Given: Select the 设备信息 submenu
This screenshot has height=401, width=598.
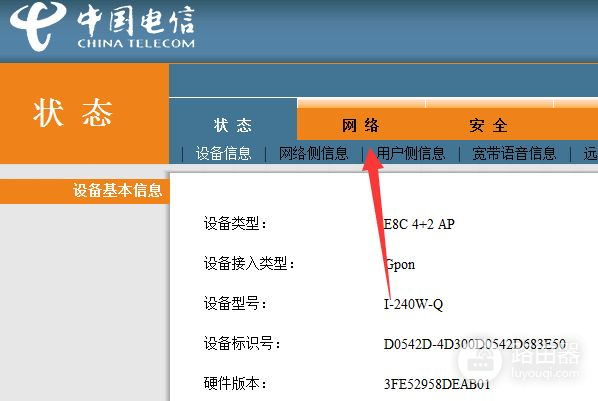Looking at the screenshot, I should [x=223, y=153].
